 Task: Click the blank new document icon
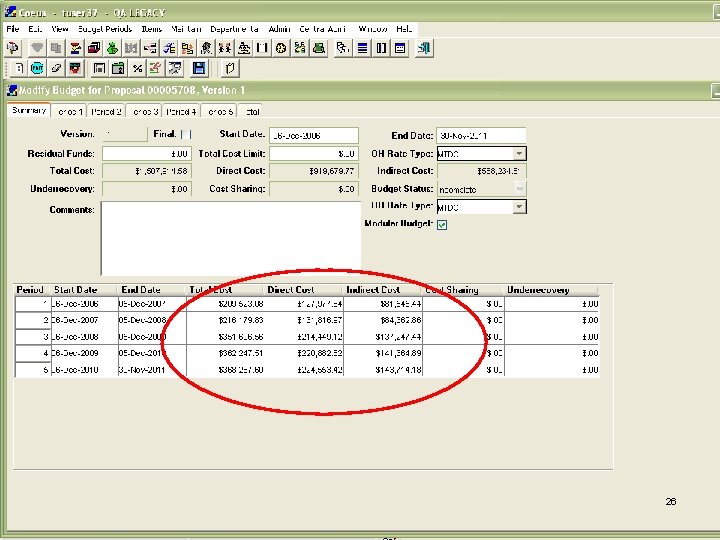(18, 68)
